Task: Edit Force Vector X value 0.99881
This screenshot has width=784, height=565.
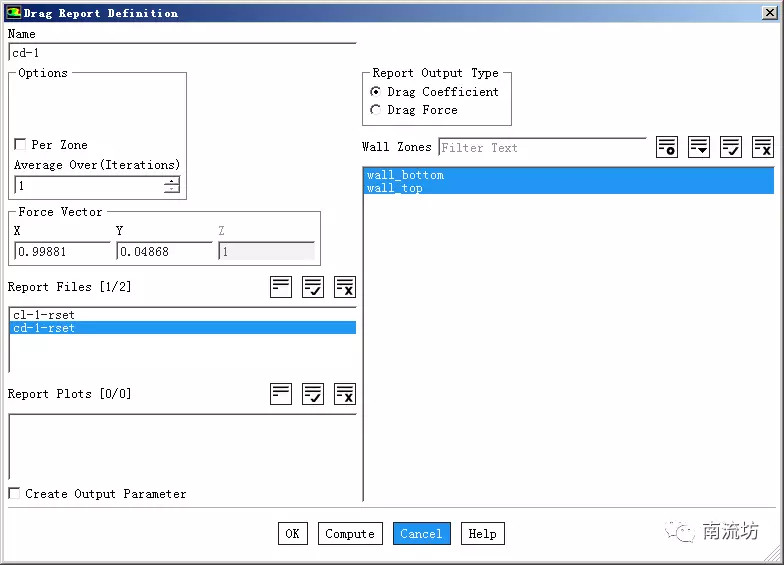Action: [62, 251]
